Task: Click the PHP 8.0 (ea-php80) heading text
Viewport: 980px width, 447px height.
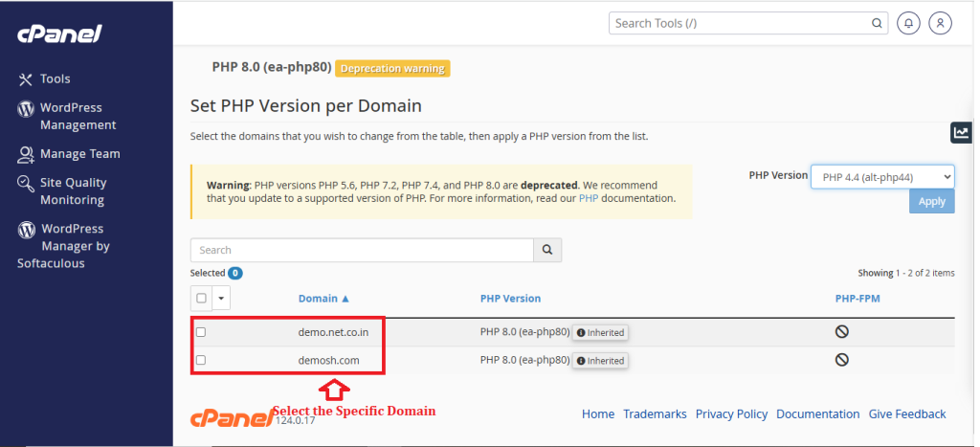Action: point(272,68)
